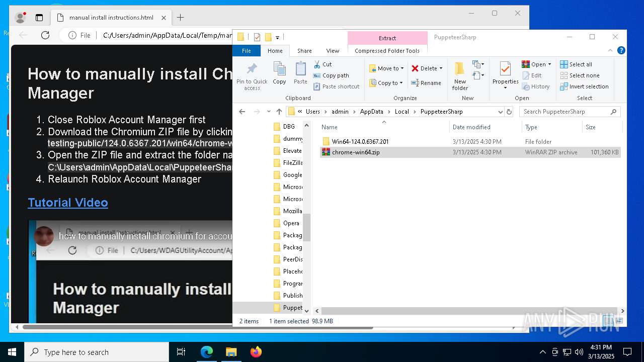Expand the address bar history dropdown
The height and width of the screenshot is (362, 644).
pyautogui.click(x=500, y=112)
